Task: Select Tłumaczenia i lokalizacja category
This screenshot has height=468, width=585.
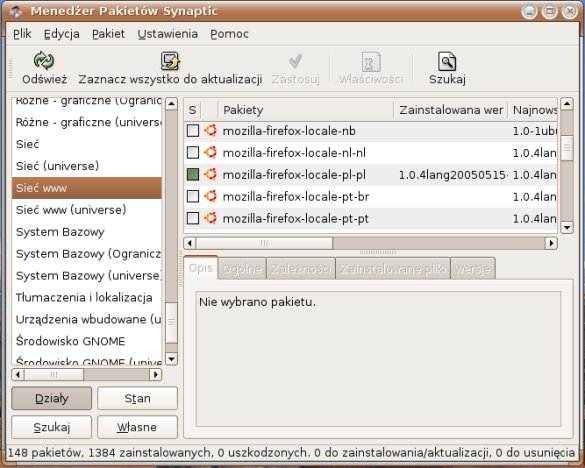Action: click(x=87, y=297)
